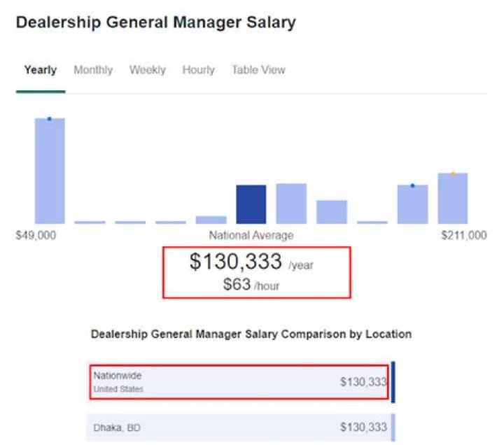
Task: Open the Hourly salary tab
Action: click(x=198, y=70)
